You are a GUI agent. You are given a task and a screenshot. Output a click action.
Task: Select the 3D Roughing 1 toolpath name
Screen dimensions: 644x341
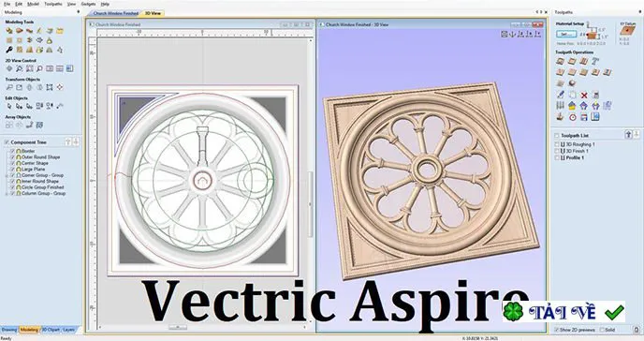(x=580, y=144)
